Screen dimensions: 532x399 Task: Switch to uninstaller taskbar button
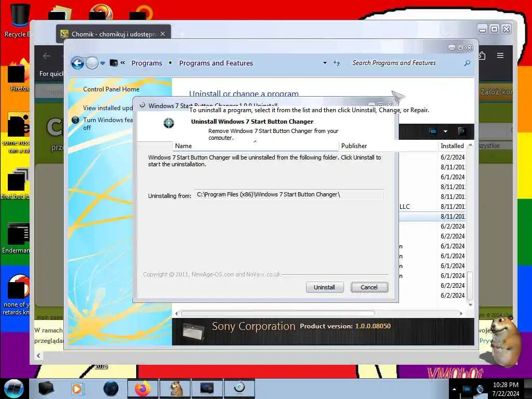239,389
